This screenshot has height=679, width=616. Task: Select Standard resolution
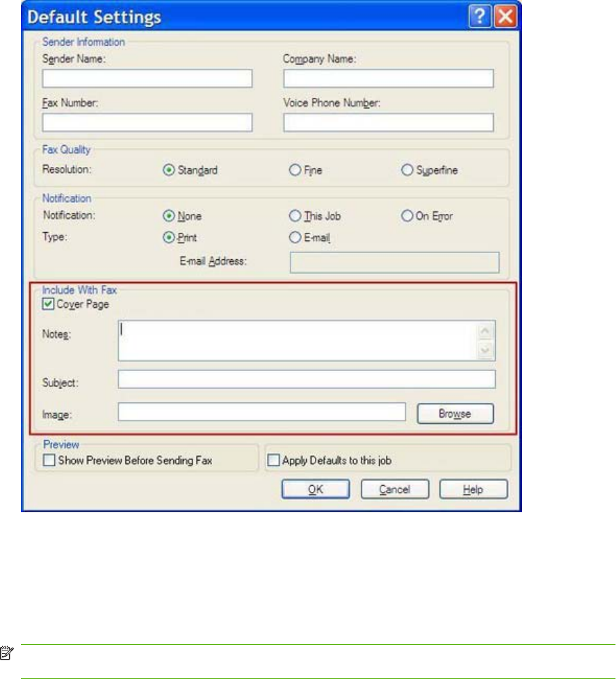click(168, 170)
